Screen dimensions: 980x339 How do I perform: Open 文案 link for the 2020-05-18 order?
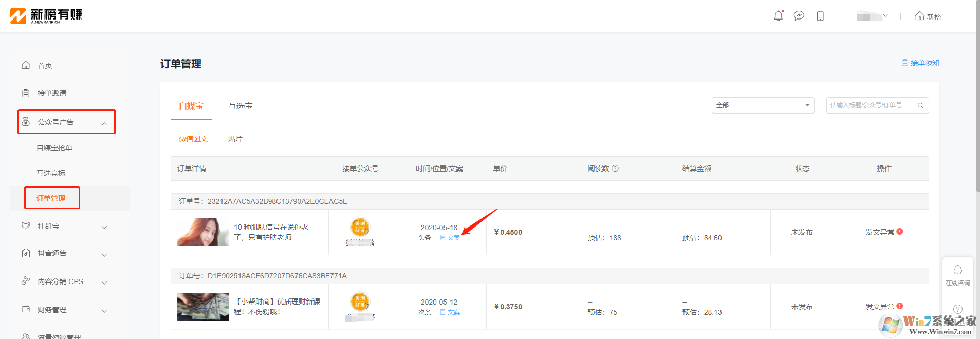[453, 238]
